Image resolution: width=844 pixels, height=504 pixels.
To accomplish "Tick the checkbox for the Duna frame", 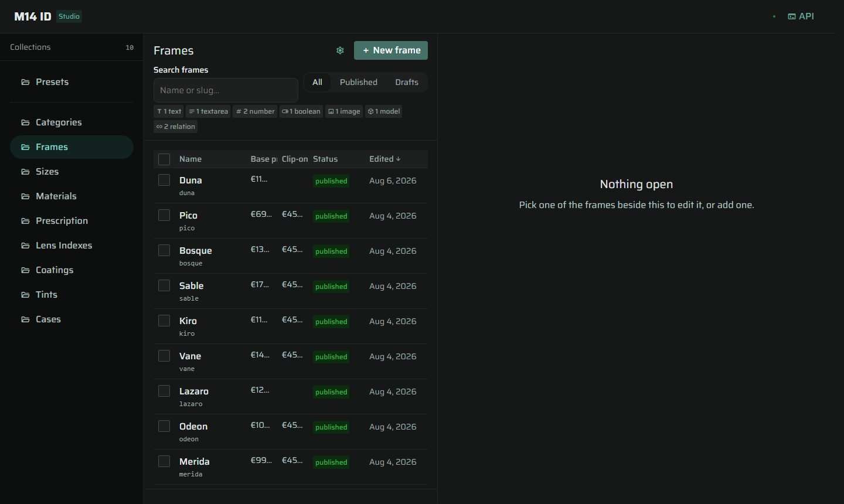I will pyautogui.click(x=164, y=180).
